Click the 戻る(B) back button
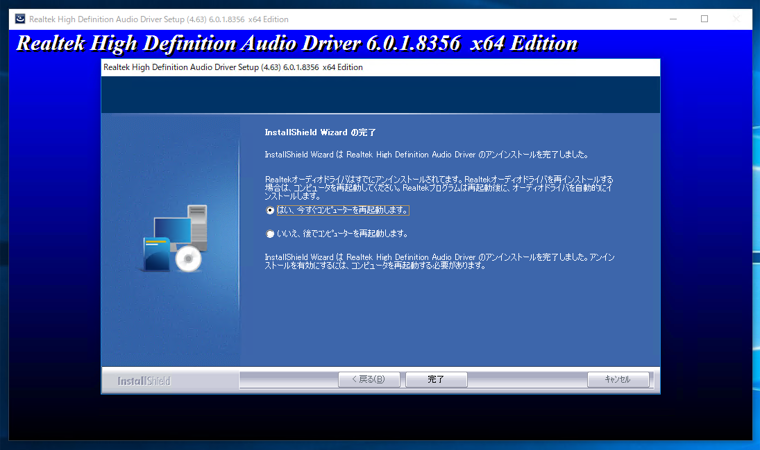760x450 pixels. click(369, 379)
